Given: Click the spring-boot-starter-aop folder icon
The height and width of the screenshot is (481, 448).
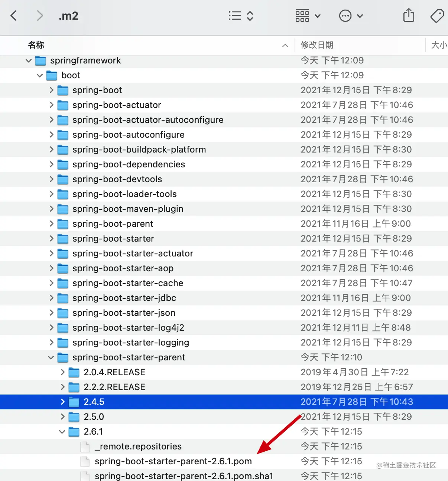Looking at the screenshot, I should coord(63,268).
